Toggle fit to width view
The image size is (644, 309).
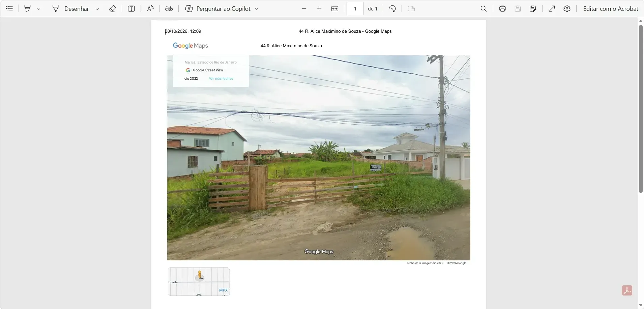335,8
